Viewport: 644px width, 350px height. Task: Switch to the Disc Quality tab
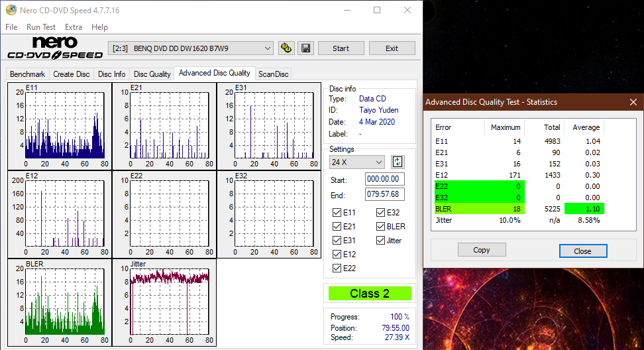[x=152, y=74]
